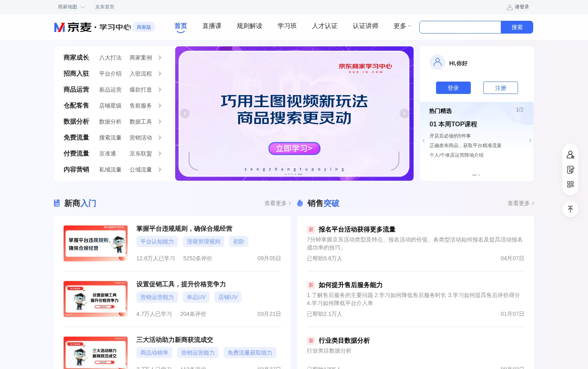
Task: Select the 首页 navigation tab
Action: tap(181, 26)
